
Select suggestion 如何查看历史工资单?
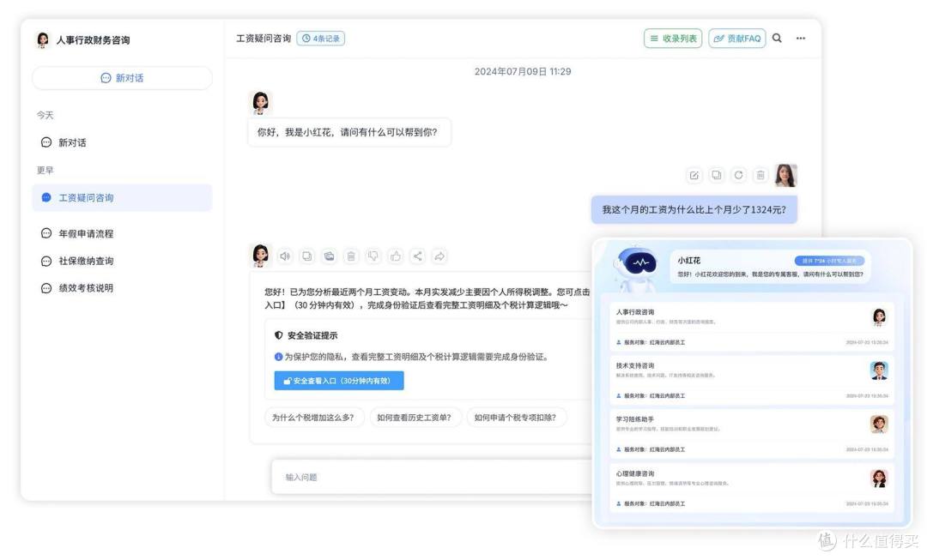click(415, 418)
